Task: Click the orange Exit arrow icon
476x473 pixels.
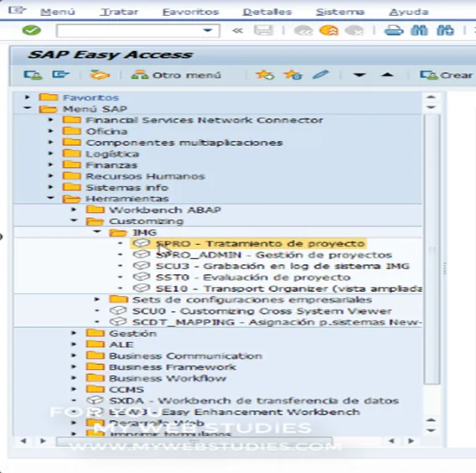Action: [329, 31]
